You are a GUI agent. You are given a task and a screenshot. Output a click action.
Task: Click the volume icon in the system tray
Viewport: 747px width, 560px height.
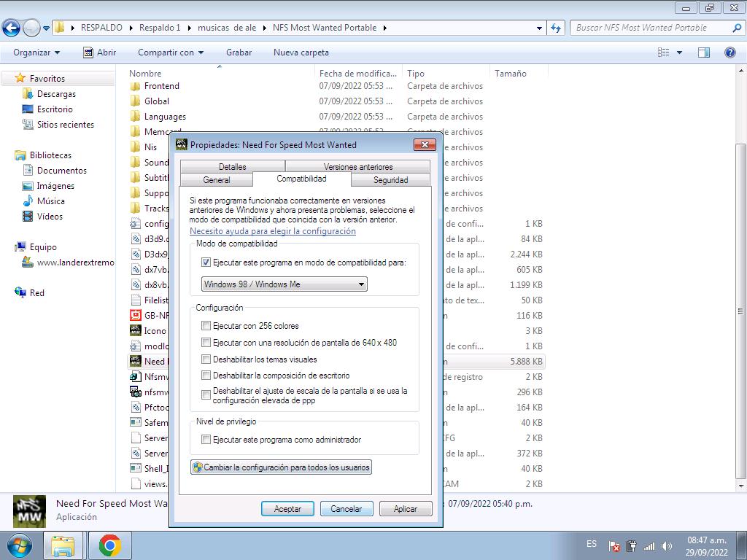click(665, 545)
